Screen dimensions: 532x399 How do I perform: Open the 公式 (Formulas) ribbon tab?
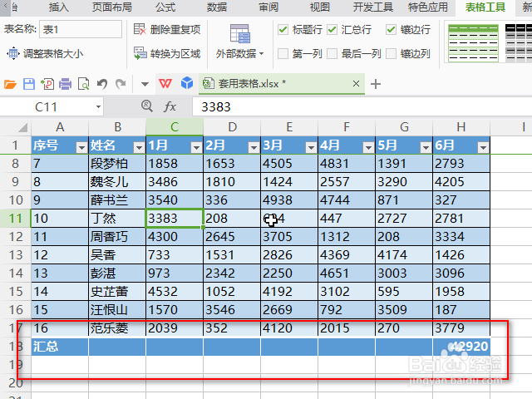tap(165, 7)
